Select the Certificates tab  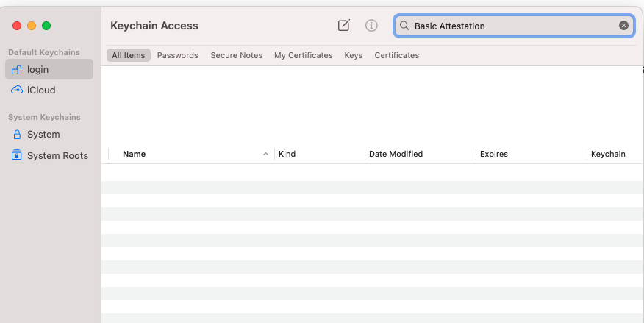396,55
